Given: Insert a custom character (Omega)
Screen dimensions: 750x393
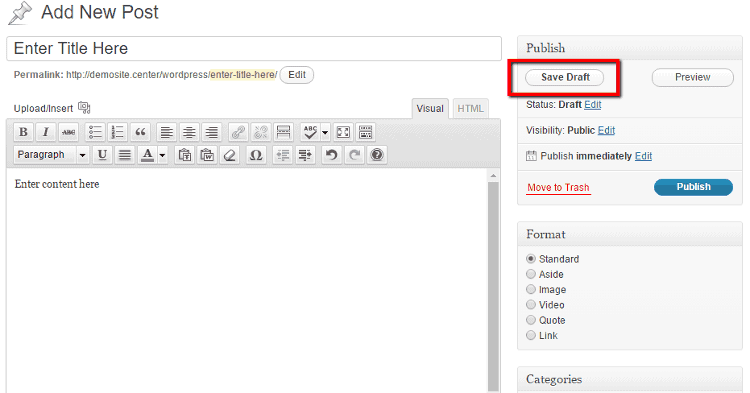Looking at the screenshot, I should pos(256,155).
